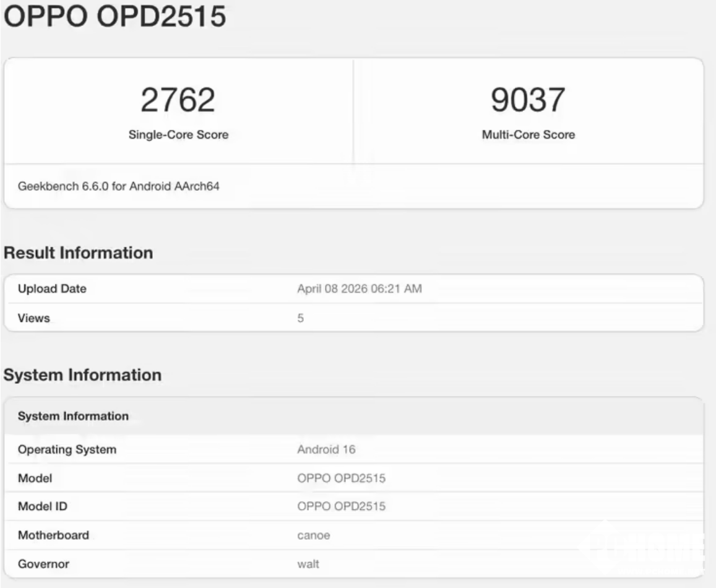This screenshot has width=716, height=588.
Task: Select the Android 16 value
Action: [x=326, y=450]
